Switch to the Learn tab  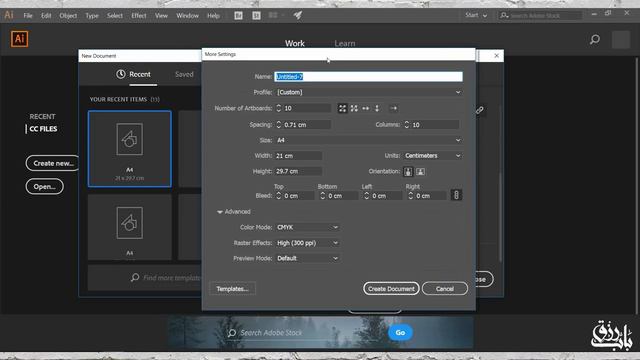(345, 43)
